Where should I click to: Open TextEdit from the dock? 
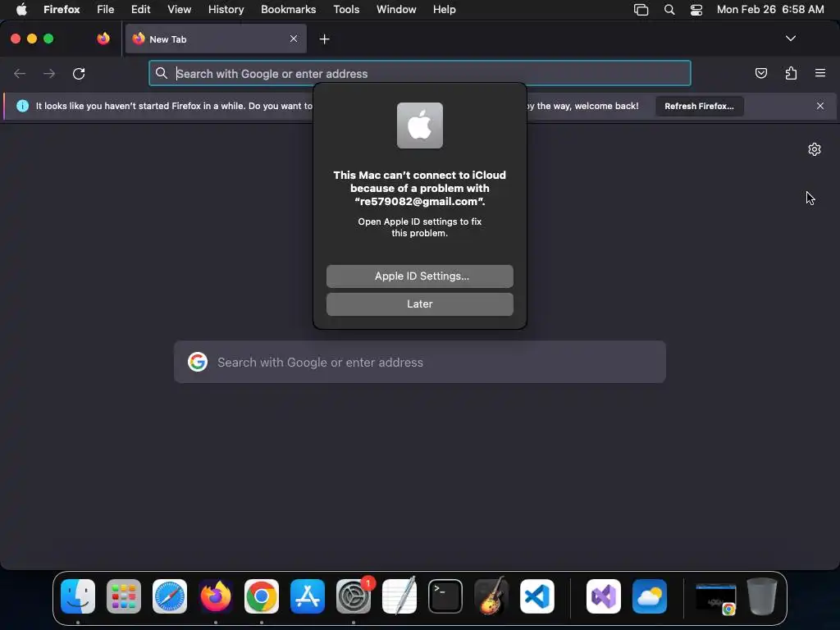pos(399,596)
